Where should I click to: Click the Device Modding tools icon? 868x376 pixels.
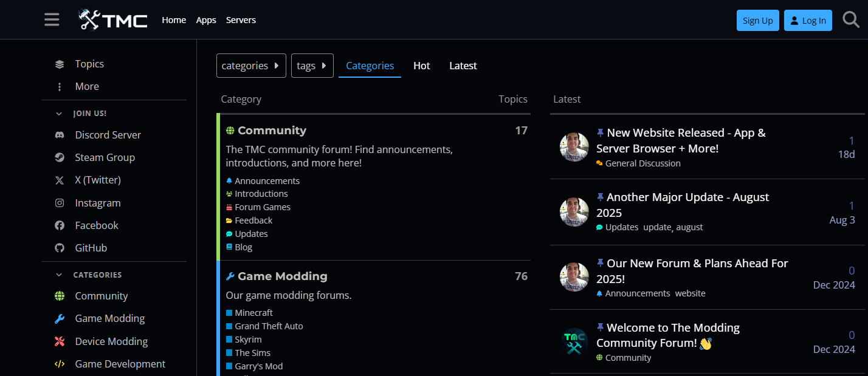click(x=60, y=341)
